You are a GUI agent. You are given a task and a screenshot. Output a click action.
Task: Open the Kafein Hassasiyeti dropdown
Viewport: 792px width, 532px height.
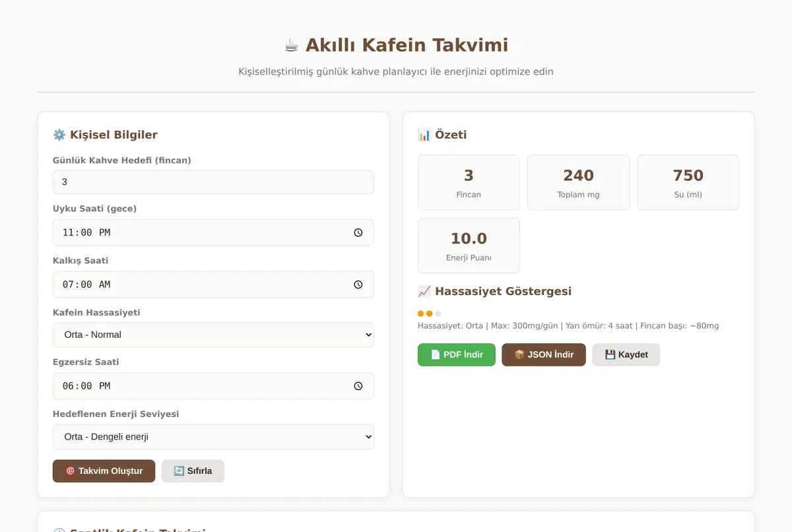tap(213, 335)
